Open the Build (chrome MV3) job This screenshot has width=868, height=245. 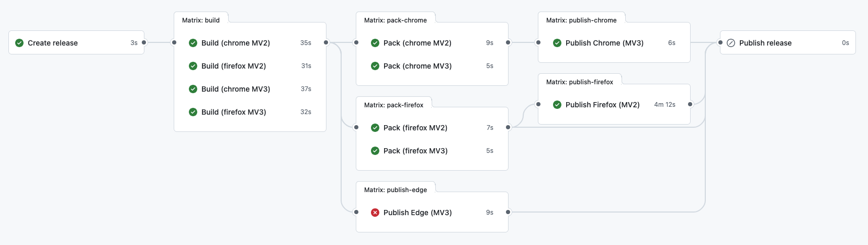coord(250,89)
